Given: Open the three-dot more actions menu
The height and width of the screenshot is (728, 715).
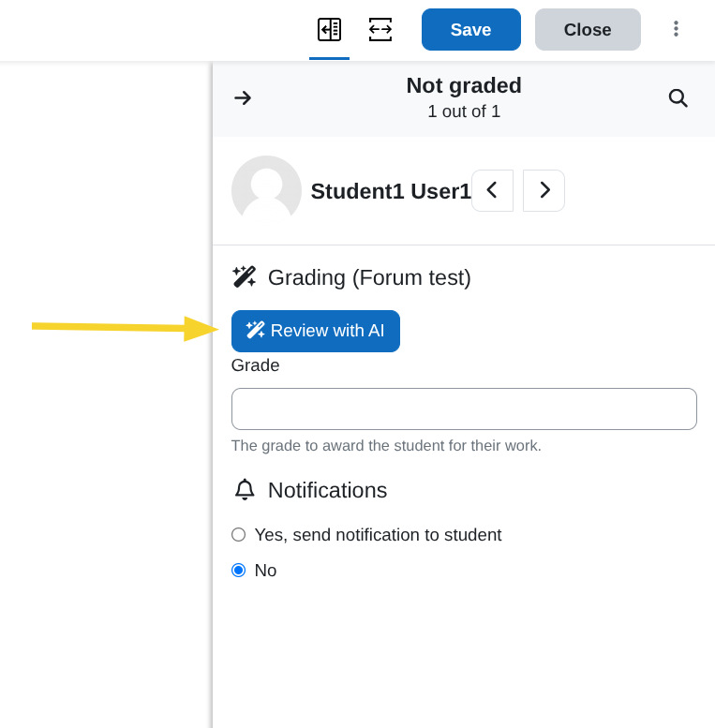Looking at the screenshot, I should click(676, 29).
